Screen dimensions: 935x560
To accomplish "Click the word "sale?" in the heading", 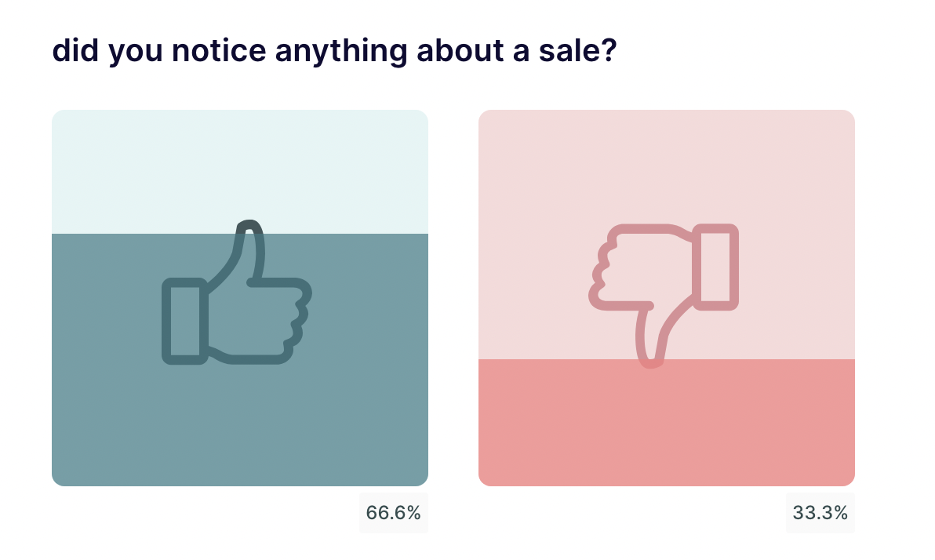I will pyautogui.click(x=578, y=50).
